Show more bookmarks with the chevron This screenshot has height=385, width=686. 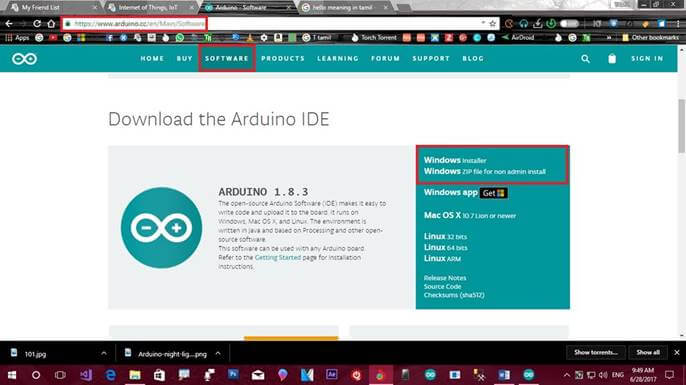click(609, 38)
